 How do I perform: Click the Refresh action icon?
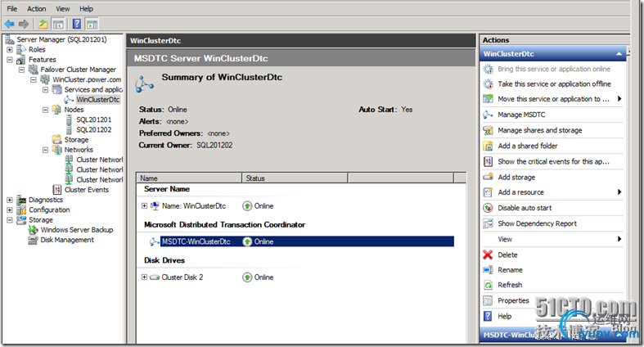coord(488,285)
